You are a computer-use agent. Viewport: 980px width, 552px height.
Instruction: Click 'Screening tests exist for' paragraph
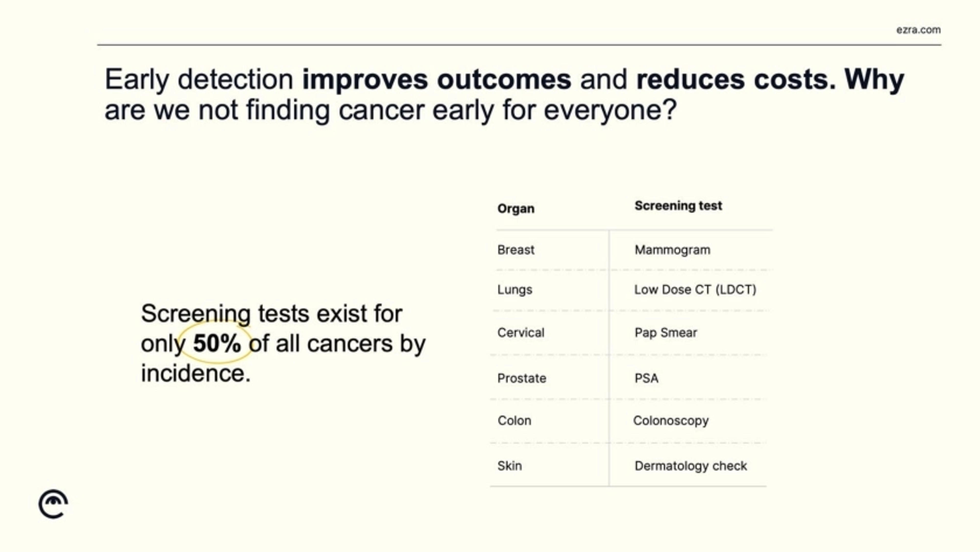click(283, 343)
